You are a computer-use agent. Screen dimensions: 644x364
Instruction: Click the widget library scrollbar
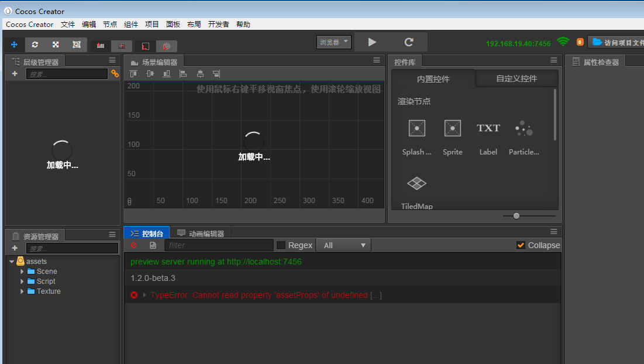555,115
